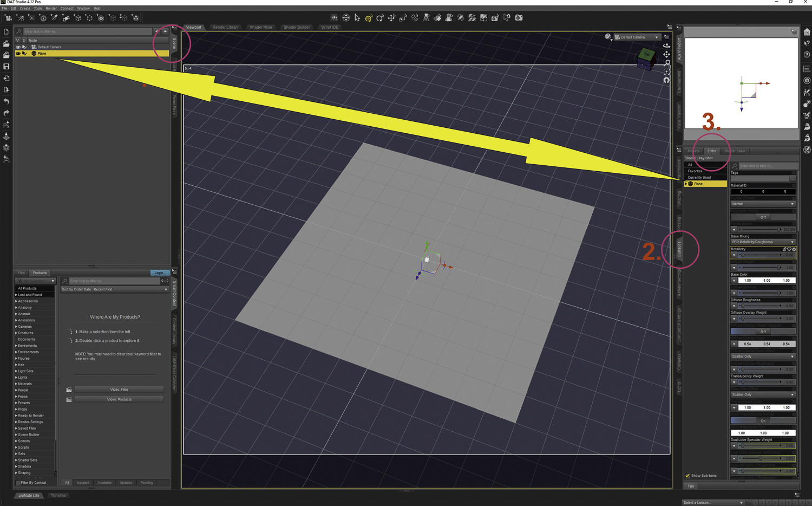Click the Redo arrow icon

click(6, 113)
